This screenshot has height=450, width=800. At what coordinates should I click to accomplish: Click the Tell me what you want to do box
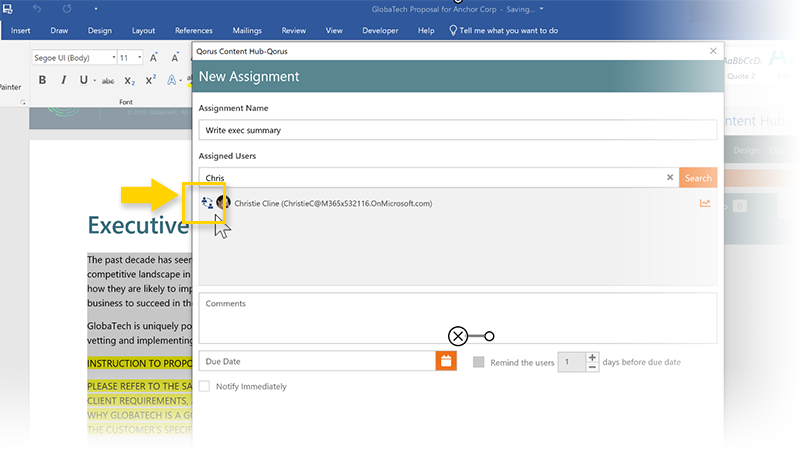coord(504,31)
